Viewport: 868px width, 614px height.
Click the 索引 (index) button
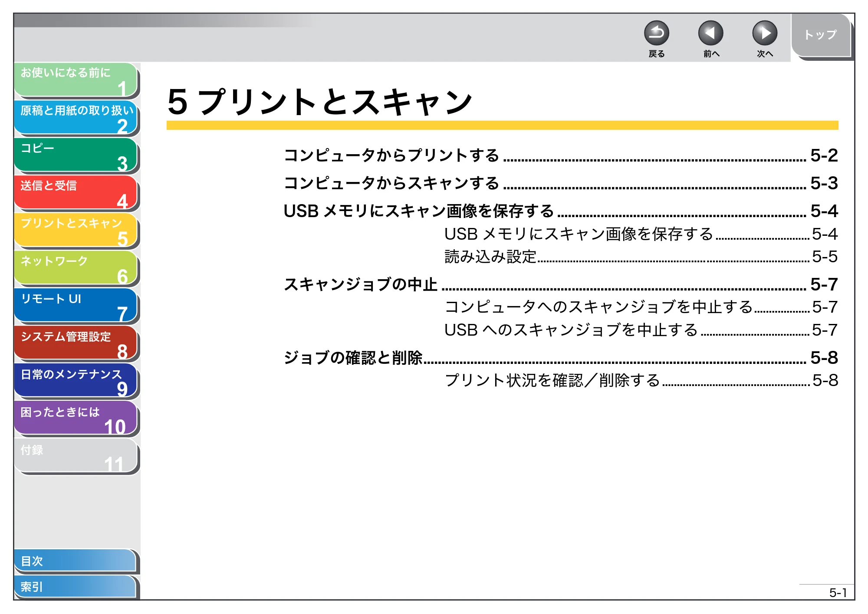76,587
